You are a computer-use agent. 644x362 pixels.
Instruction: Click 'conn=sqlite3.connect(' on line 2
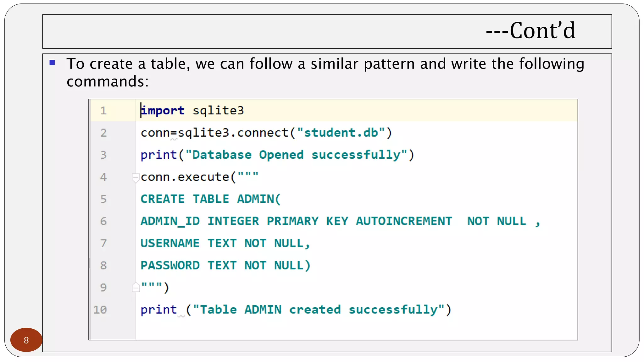point(218,133)
